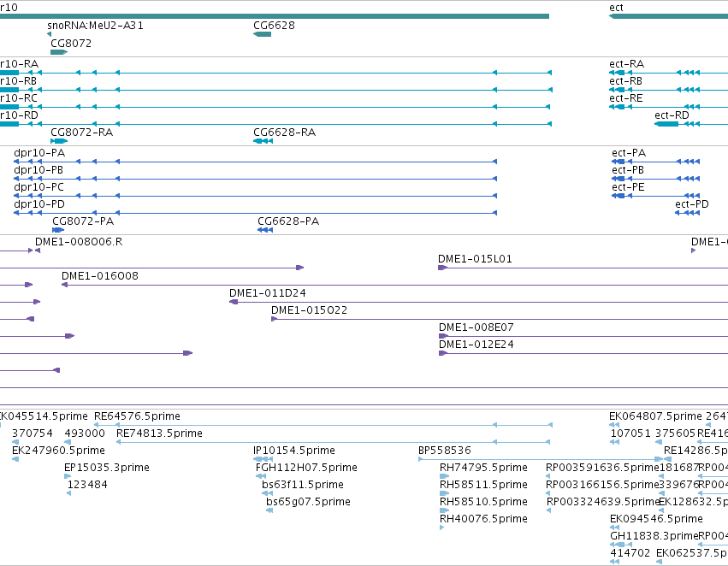
Task: Open the dpr10-RB transcript label
Action: pyautogui.click(x=18, y=81)
